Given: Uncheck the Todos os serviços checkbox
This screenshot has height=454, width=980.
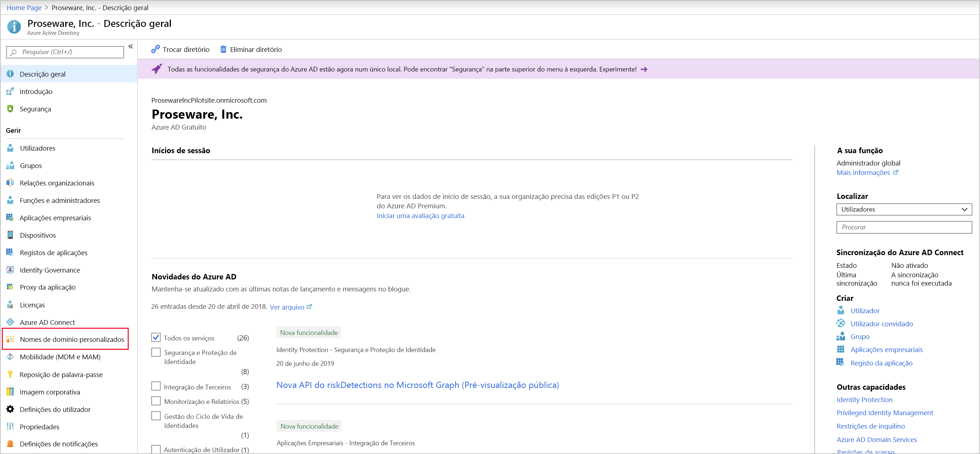Looking at the screenshot, I should pyautogui.click(x=156, y=338).
